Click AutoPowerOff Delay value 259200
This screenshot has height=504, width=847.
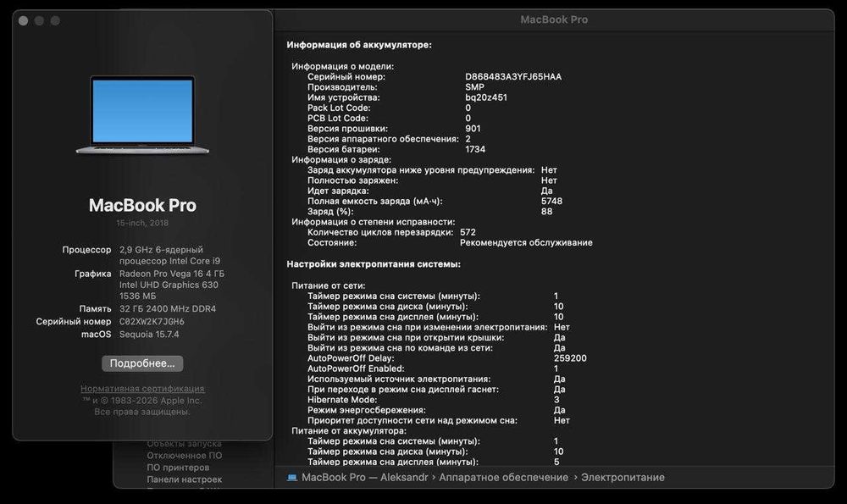point(570,358)
